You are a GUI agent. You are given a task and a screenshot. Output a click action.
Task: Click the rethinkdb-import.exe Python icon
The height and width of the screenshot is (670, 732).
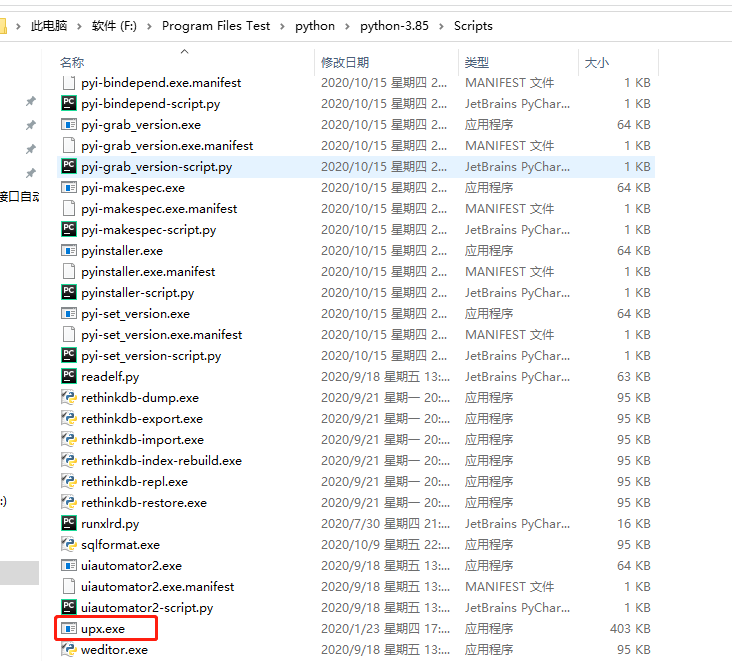click(69, 439)
